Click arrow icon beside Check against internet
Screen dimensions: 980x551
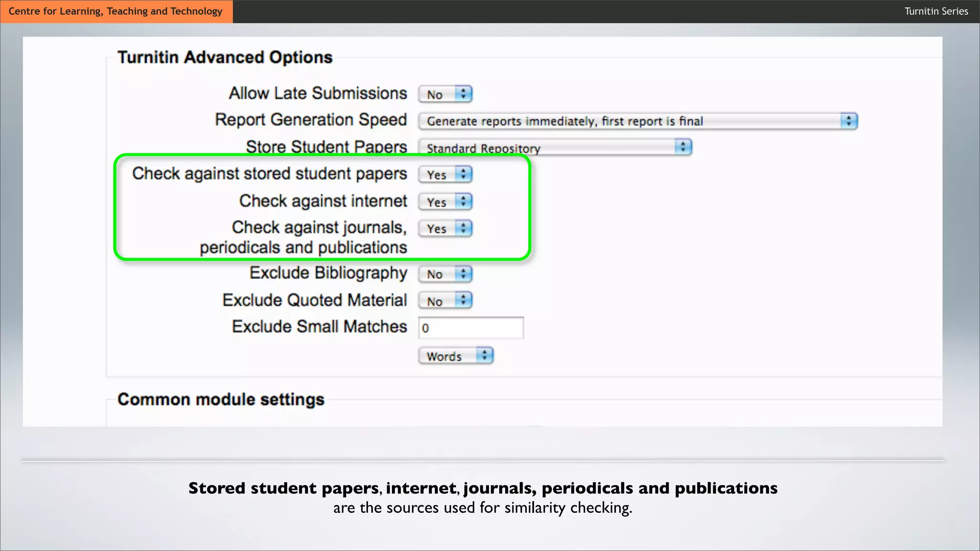463,201
